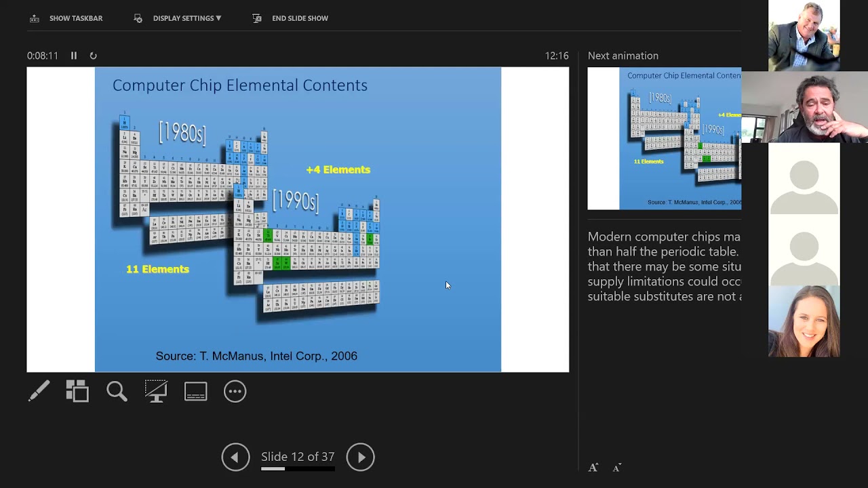Open the Display Settings dropdown
The height and width of the screenshot is (488, 868).
(x=178, y=18)
